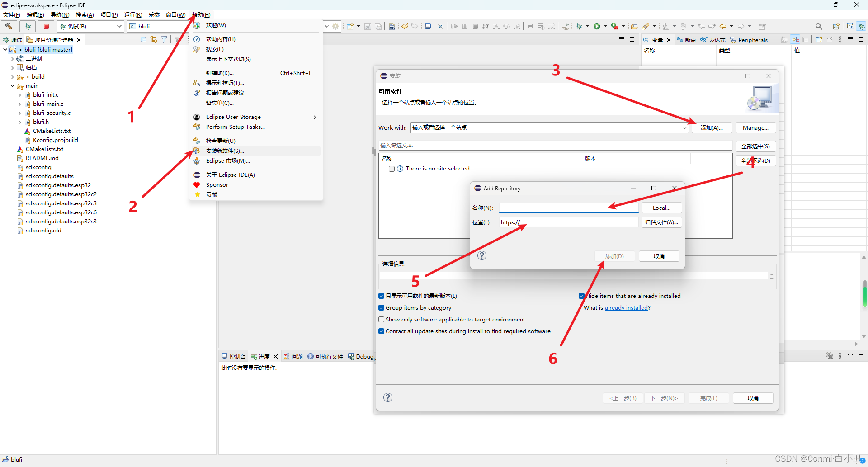Expand the build folder in project explorer
This screenshot has width=868, height=467.
[12, 77]
